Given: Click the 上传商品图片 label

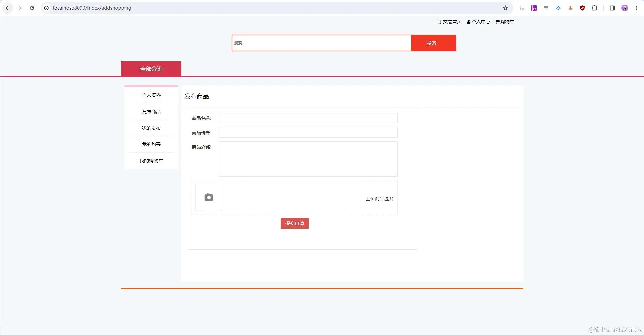Looking at the screenshot, I should (x=379, y=199).
